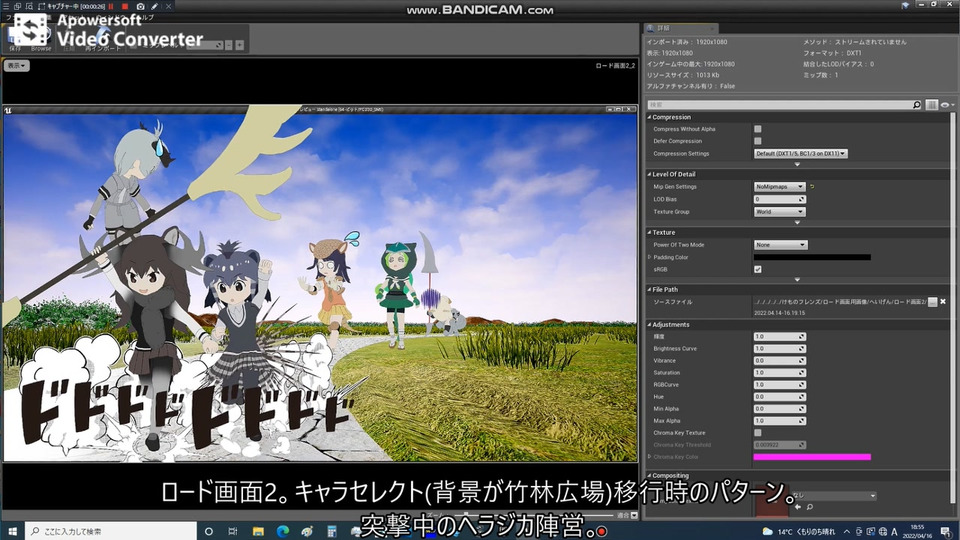The image size is (960, 540).
Task: Open Task View on taskbar
Action: tap(233, 531)
